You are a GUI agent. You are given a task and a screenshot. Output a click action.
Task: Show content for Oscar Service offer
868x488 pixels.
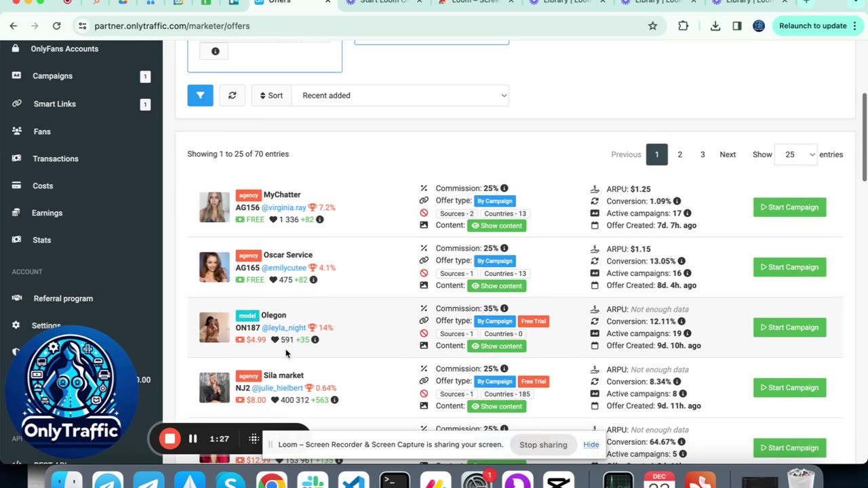click(x=496, y=286)
